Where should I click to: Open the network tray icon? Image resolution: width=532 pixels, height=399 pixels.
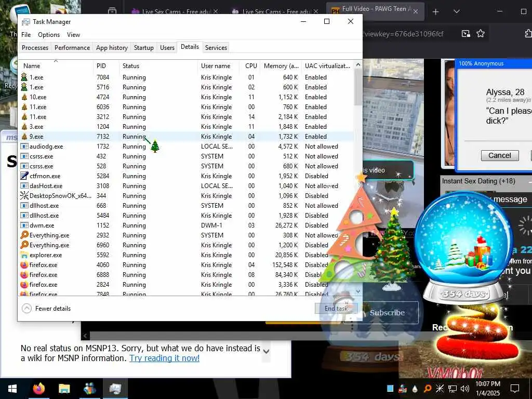(x=453, y=389)
